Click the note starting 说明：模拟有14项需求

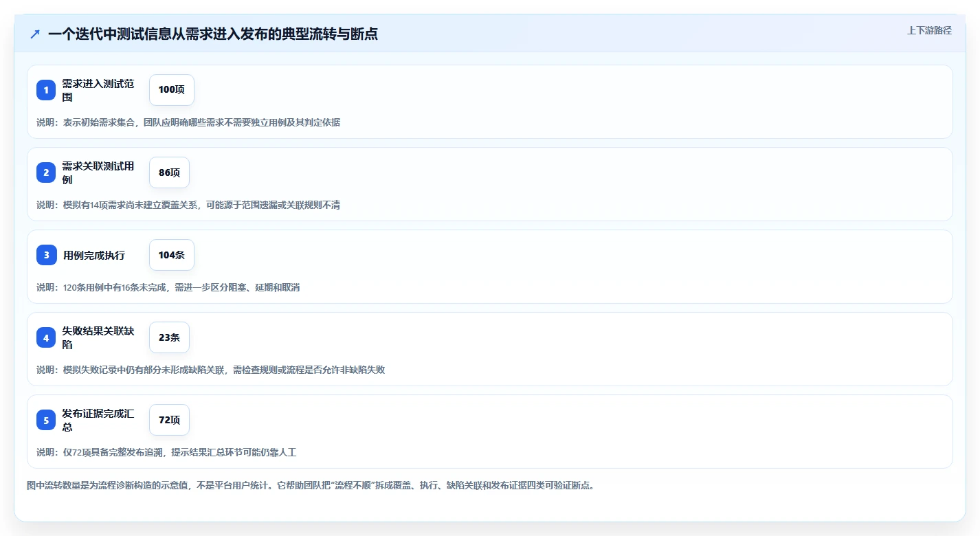pos(188,205)
